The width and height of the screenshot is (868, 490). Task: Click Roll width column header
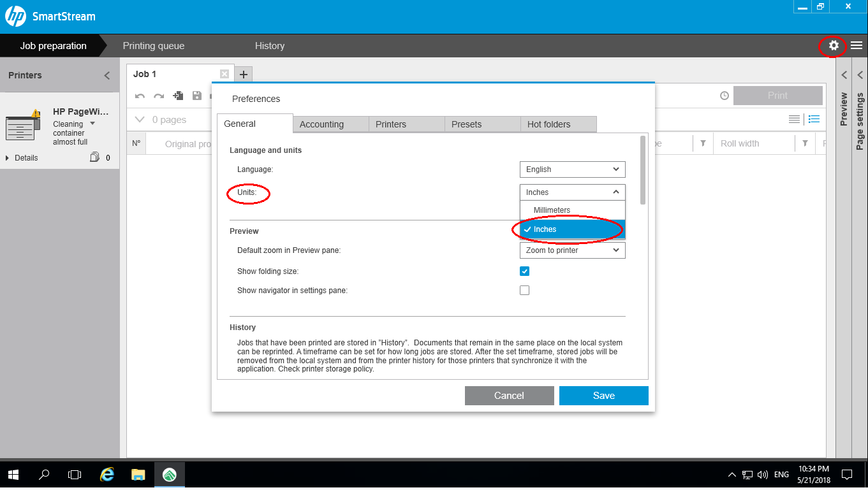tap(740, 143)
